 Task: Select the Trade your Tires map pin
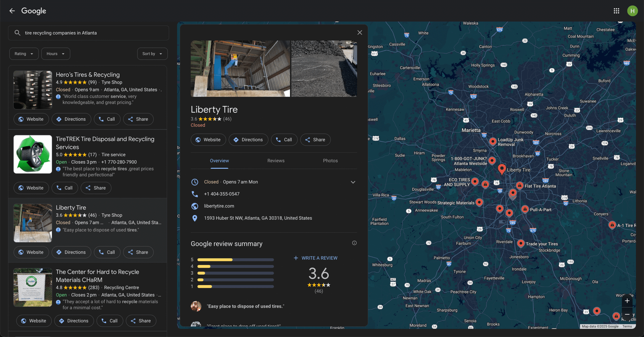(520, 243)
